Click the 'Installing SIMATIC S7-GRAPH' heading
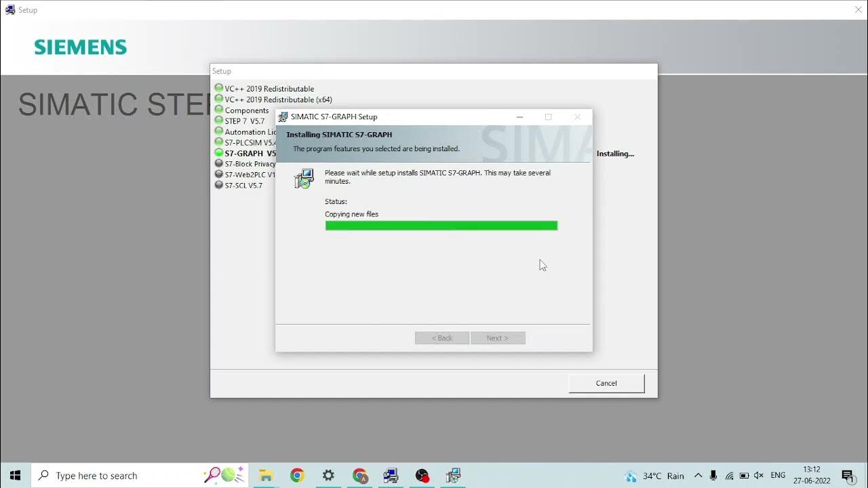The image size is (868, 488). pos(339,135)
